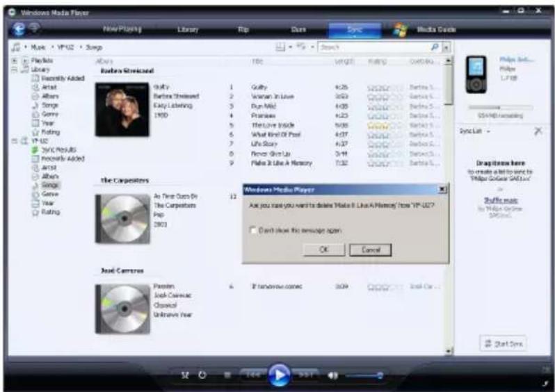Screen dimensions: 555x392
Task: Click the Barbra Streisand Guilty album cover
Action: [122, 109]
